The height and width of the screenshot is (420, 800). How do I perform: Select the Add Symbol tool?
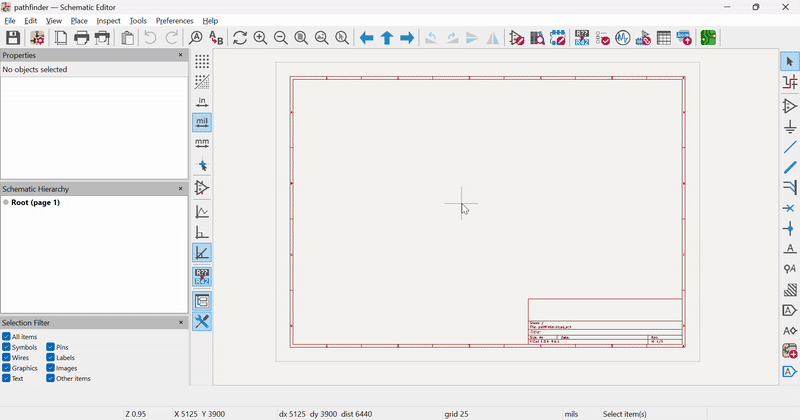point(789,106)
